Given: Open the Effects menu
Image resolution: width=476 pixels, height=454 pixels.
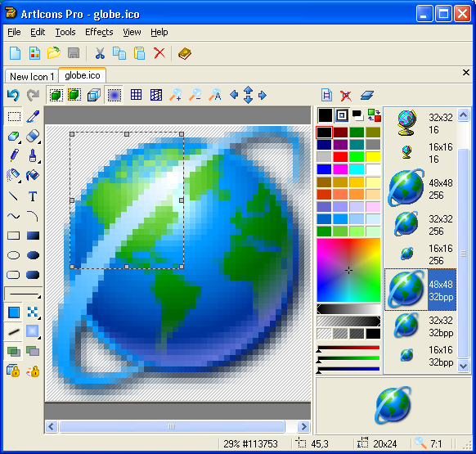Looking at the screenshot, I should point(99,32).
